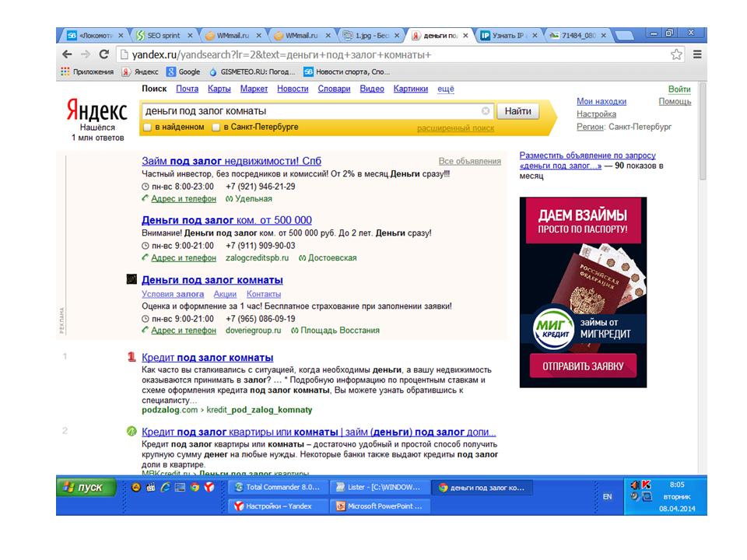This screenshot has height=560, width=747.
Task: Launch Yandex browser from quick launch
Action: pos(209,487)
